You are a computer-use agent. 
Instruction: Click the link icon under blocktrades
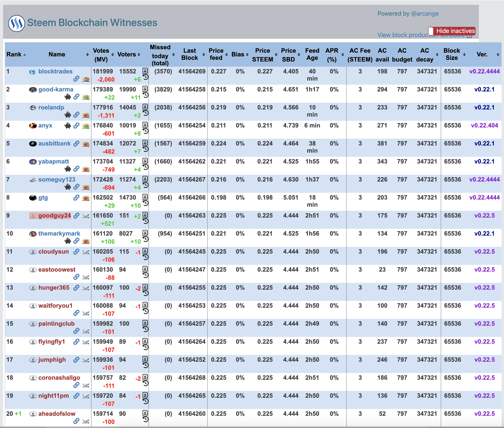[76, 79]
